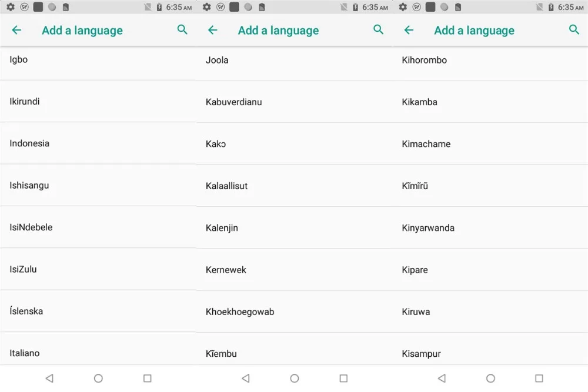This screenshot has width=588, height=392.
Task: Tap recents square below Kisampur
Action: point(539,378)
